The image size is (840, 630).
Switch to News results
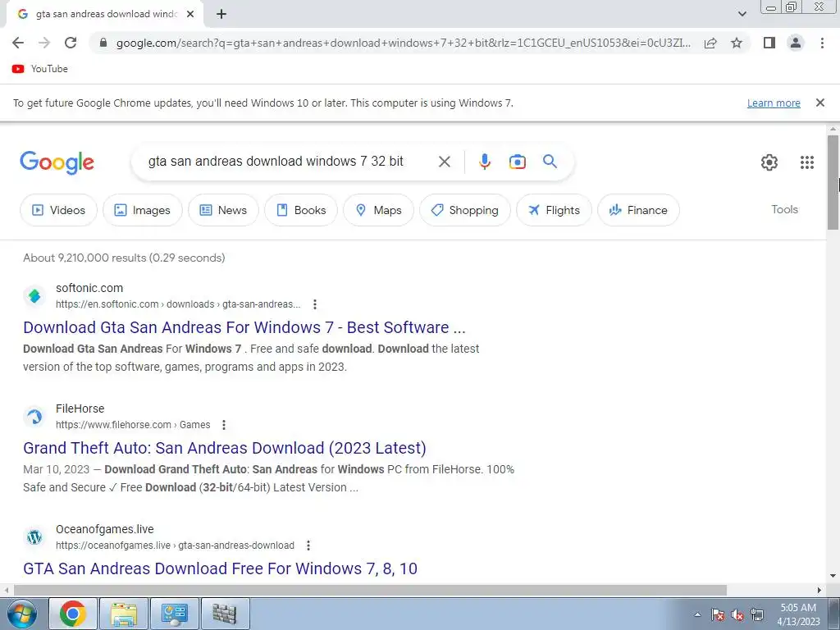tap(223, 210)
